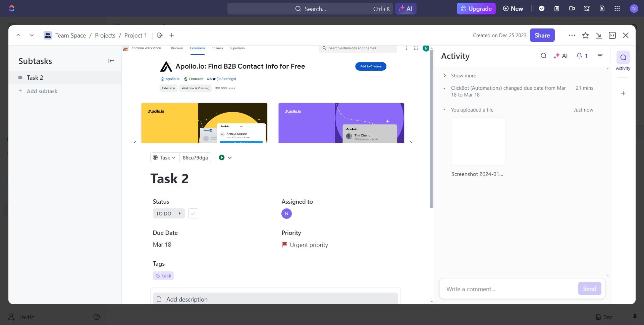Open Projects in the breadcrumb
This screenshot has height=325, width=644.
[x=105, y=36]
